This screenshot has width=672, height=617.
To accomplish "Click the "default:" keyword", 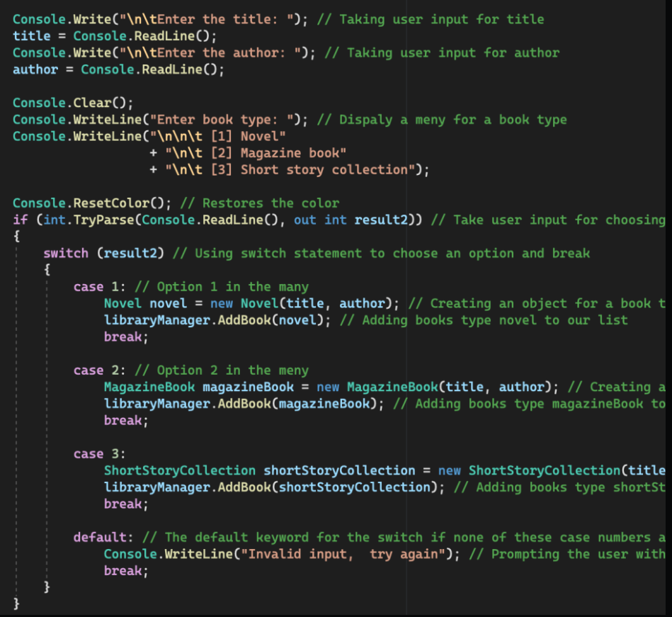I will 103,538.
